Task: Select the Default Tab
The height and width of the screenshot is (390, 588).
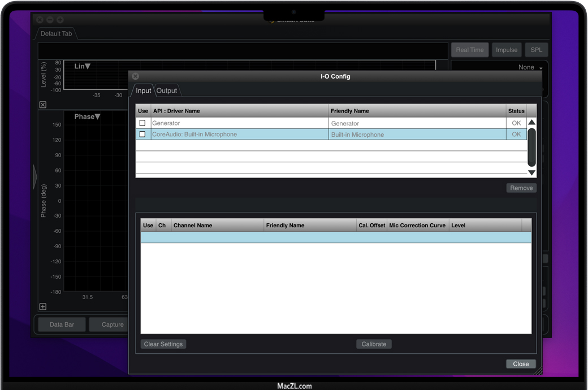Action: (56, 34)
